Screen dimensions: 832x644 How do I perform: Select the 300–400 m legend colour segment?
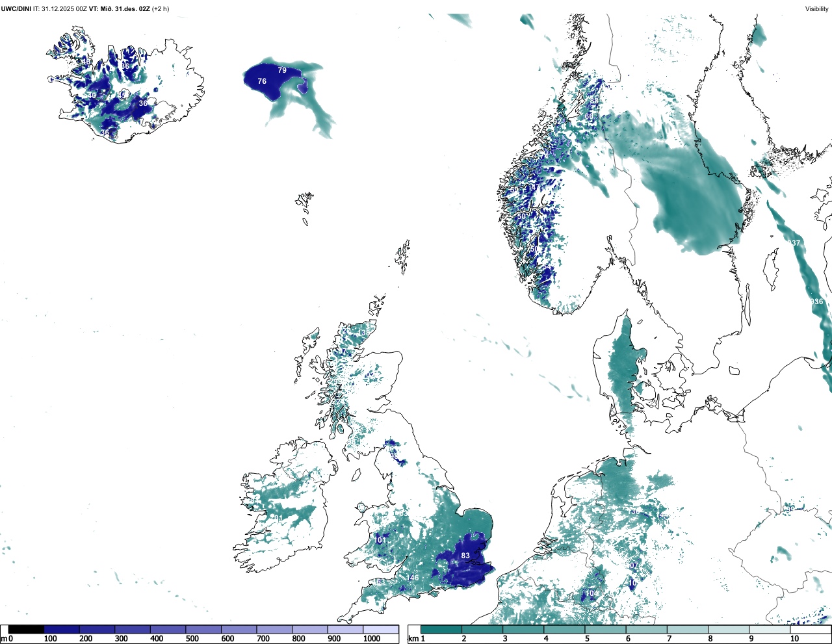(x=133, y=630)
